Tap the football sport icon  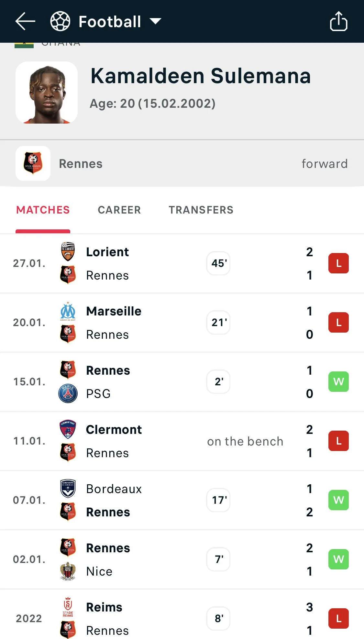coord(60,21)
